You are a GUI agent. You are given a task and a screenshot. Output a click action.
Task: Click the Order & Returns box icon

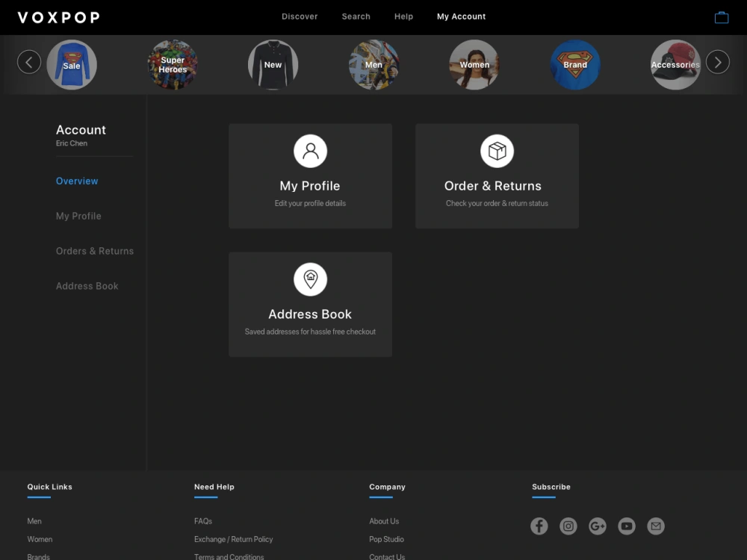coord(497,151)
